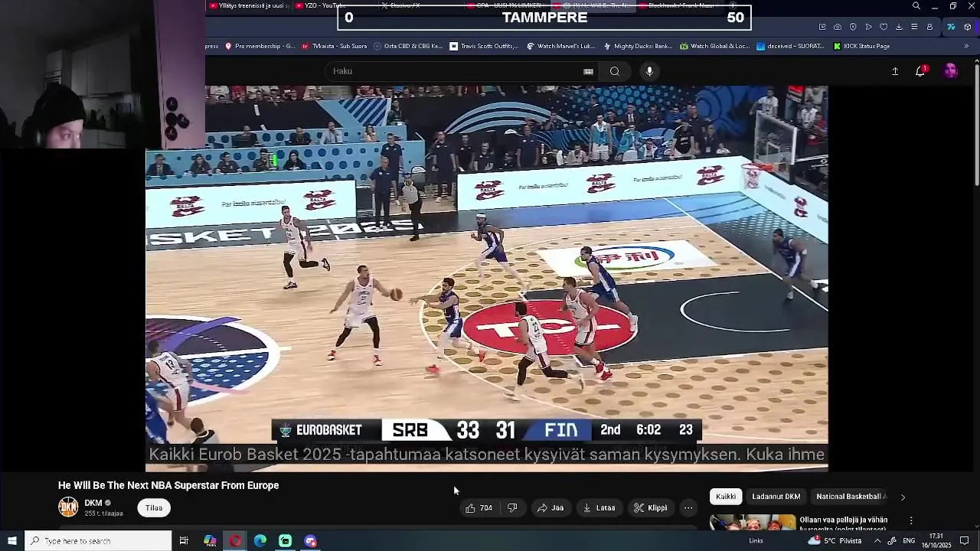This screenshot has width=980, height=551.
Task: Open YouTube notifications bell
Action: [920, 71]
